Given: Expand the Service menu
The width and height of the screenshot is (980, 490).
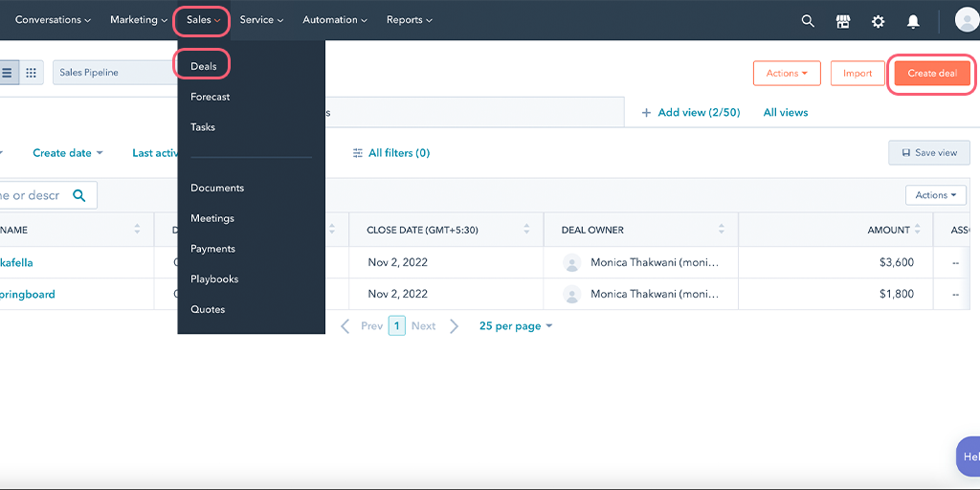Looking at the screenshot, I should 261,20.
